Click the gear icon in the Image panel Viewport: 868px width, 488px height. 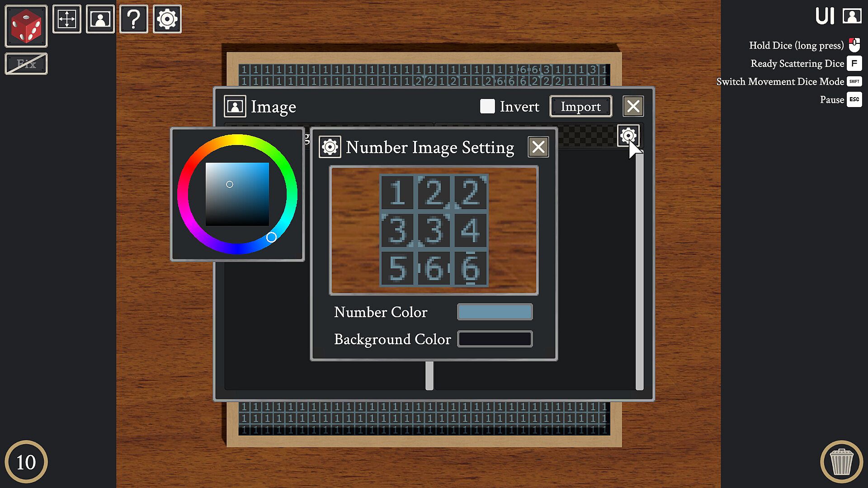(x=628, y=135)
